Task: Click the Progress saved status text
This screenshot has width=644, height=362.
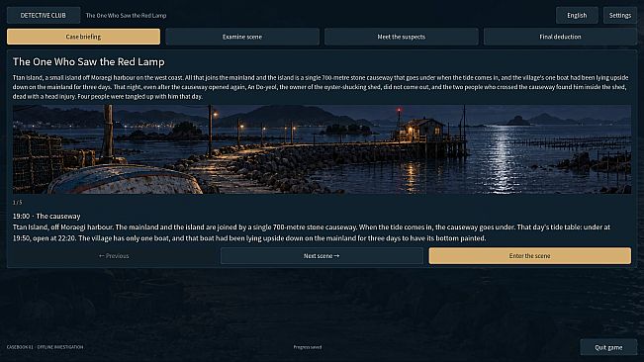Action: tap(308, 347)
